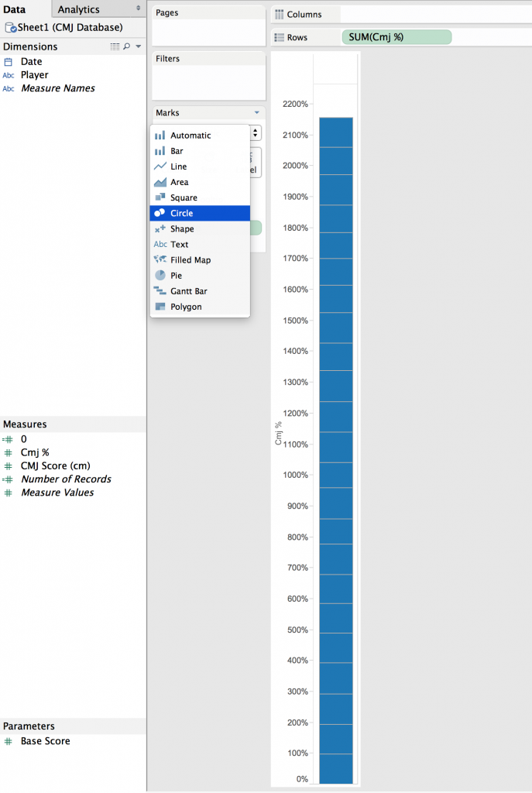Click the Cmj % axis title

(x=278, y=434)
